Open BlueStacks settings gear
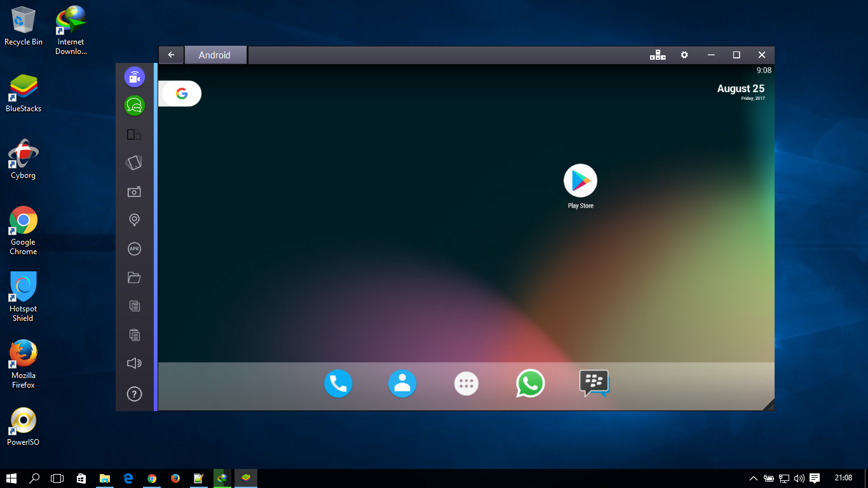The height and width of the screenshot is (488, 868). click(684, 55)
